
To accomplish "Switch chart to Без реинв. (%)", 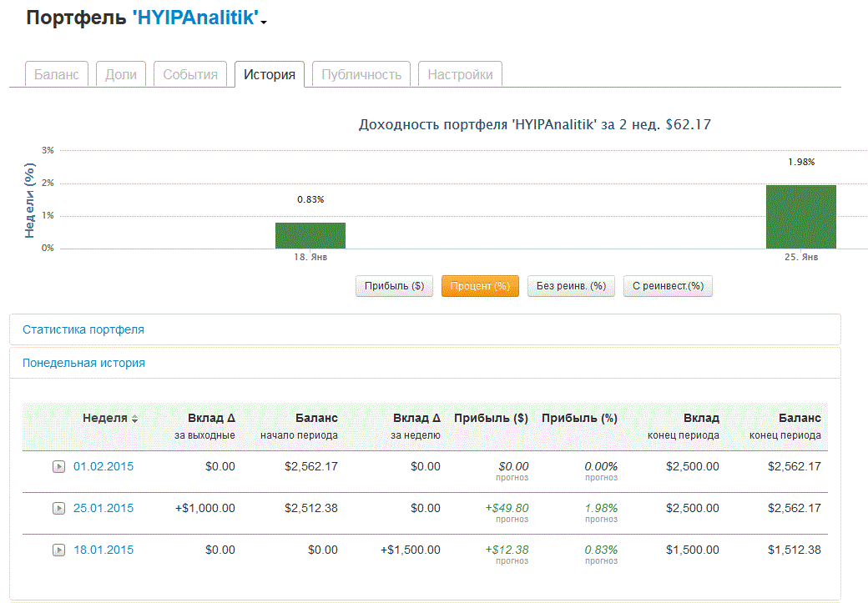I will click(x=571, y=286).
